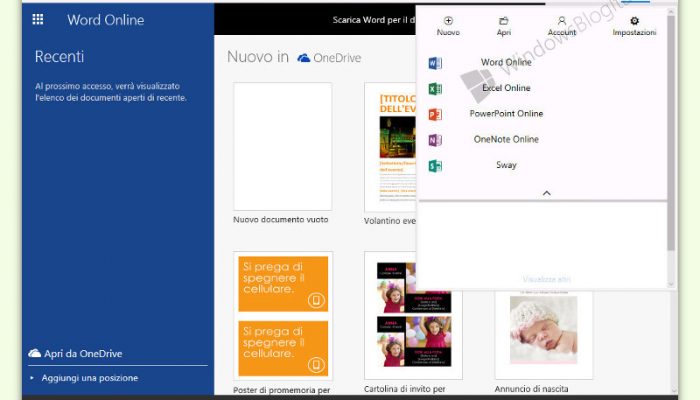Click the Word Online app icon
This screenshot has height=400, width=700.
click(x=435, y=63)
